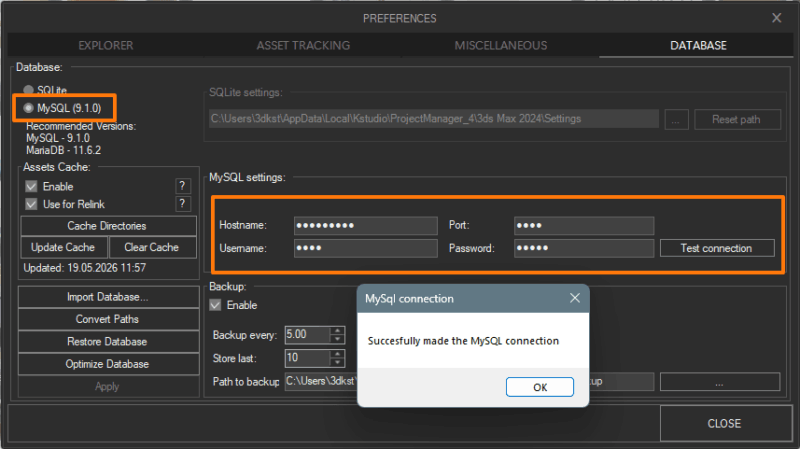
Task: Click the Port field
Action: (x=584, y=226)
